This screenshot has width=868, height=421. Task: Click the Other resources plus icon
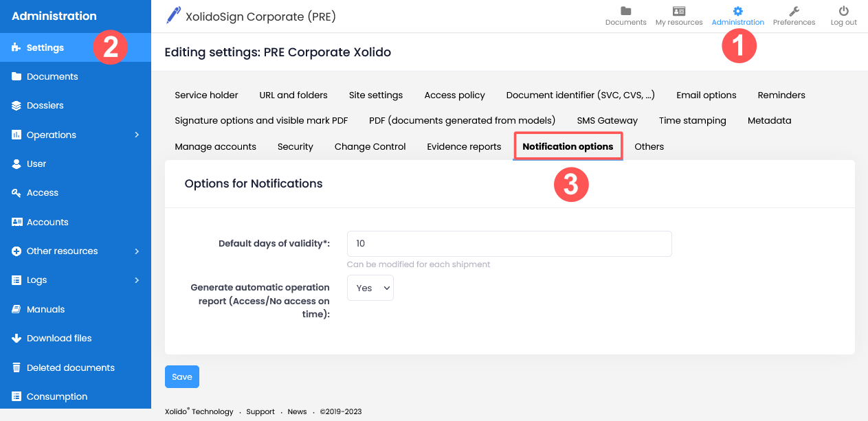pos(16,251)
